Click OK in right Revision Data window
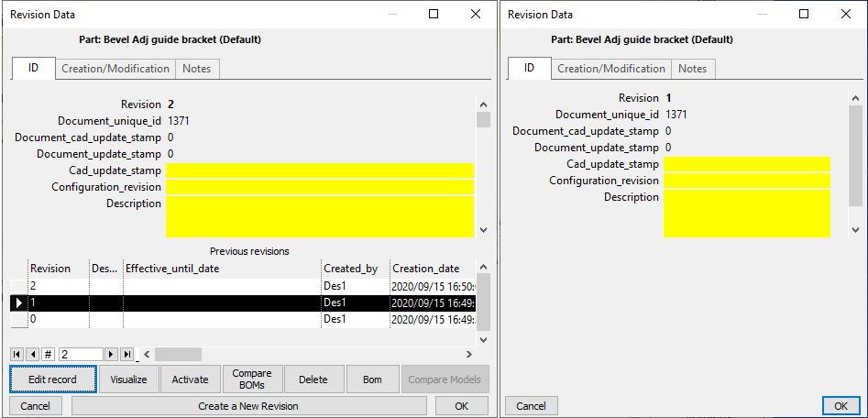Viewport: 868px width, 418px height. (841, 406)
